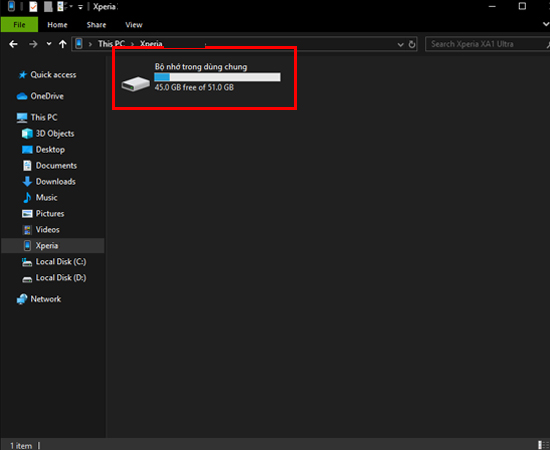Click the "Bộ nhớ trong dùng chung" label
The width and height of the screenshot is (550, 450).
pos(201,67)
